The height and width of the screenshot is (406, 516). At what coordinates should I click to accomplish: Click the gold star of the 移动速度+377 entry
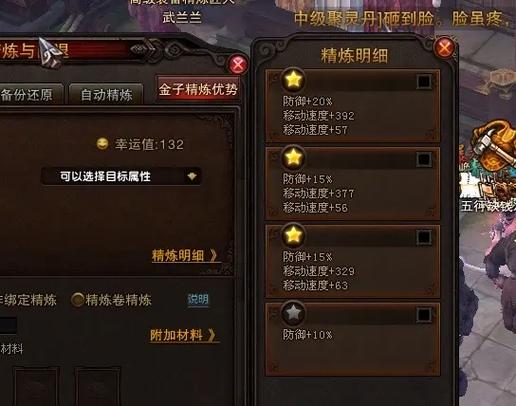coord(293,157)
